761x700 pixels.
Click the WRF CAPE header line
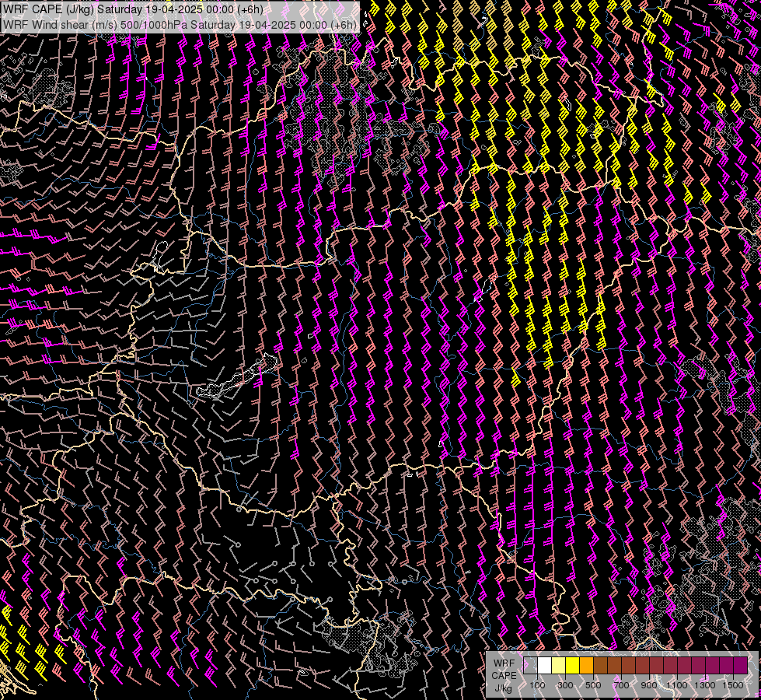pos(133,9)
